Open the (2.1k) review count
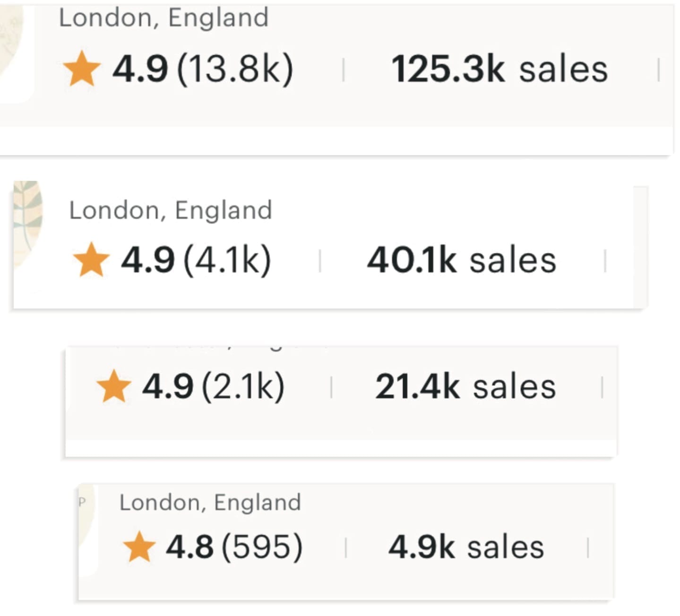This screenshot has width=680, height=616. (x=243, y=387)
